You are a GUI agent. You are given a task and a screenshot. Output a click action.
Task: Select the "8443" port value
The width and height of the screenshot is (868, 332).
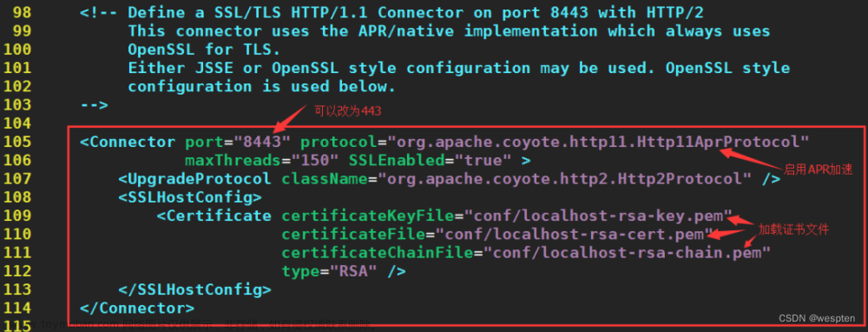[262, 142]
